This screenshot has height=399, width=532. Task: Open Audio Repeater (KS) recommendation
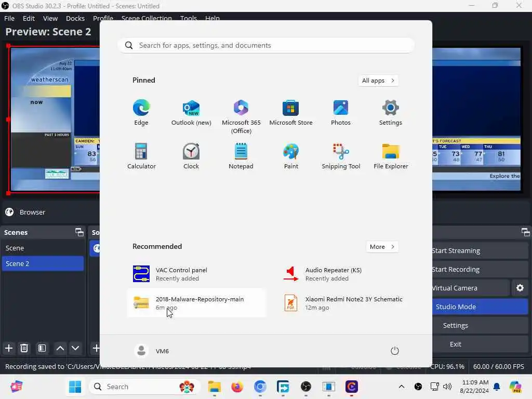[x=346, y=274]
